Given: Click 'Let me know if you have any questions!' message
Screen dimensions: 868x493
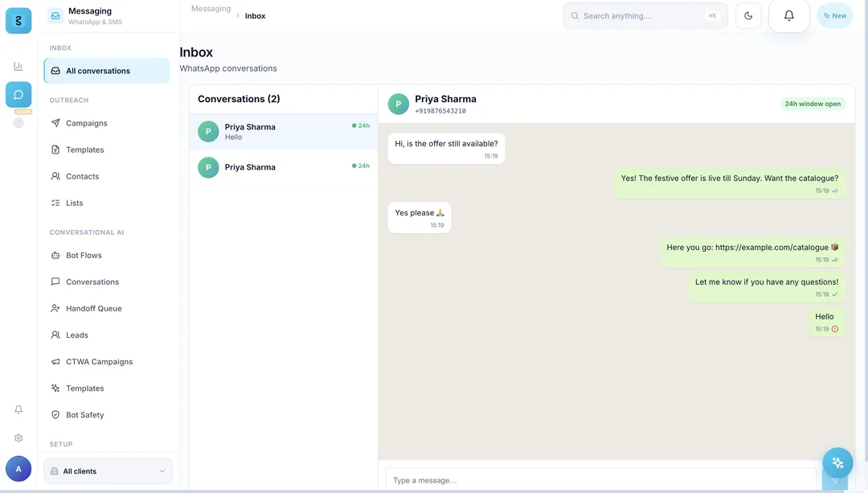Looking at the screenshot, I should coord(767,287).
